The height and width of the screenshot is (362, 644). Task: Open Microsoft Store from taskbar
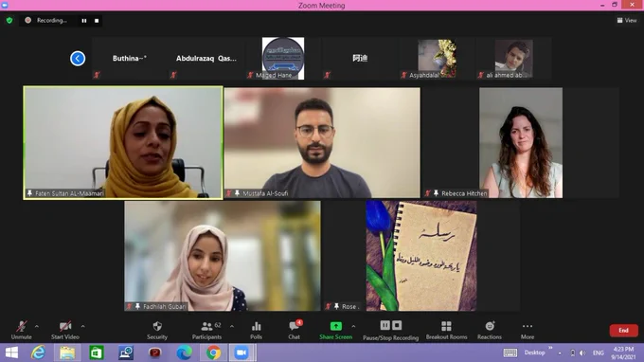coord(97,353)
